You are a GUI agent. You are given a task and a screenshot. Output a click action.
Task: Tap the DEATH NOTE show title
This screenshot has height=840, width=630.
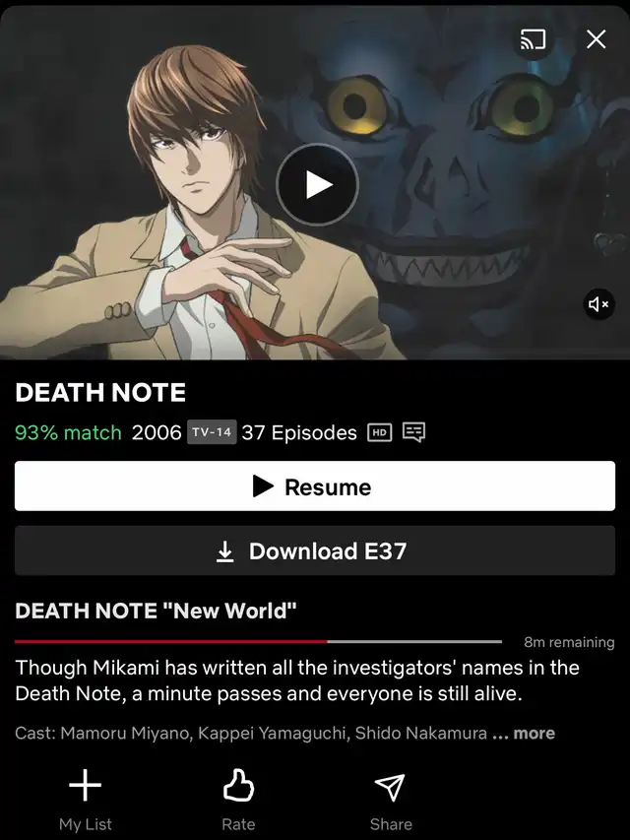click(100, 392)
